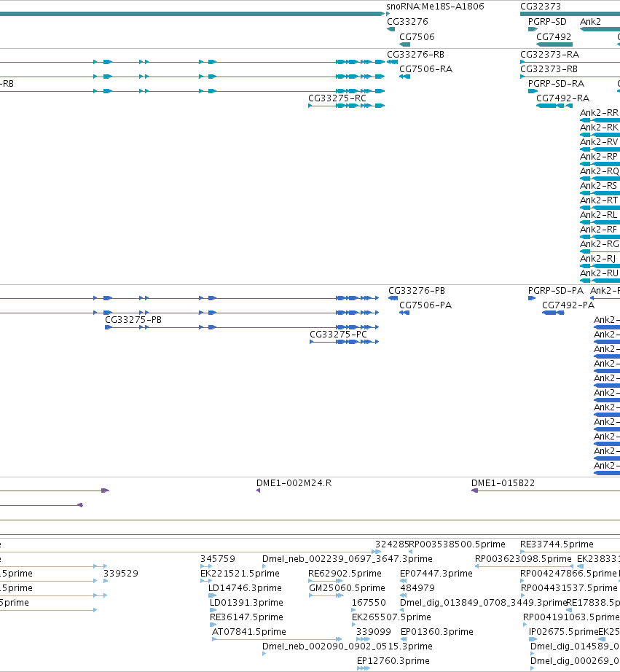Select the Ank2-RK transcript label
This screenshot has height=672, width=620.
pos(599,128)
